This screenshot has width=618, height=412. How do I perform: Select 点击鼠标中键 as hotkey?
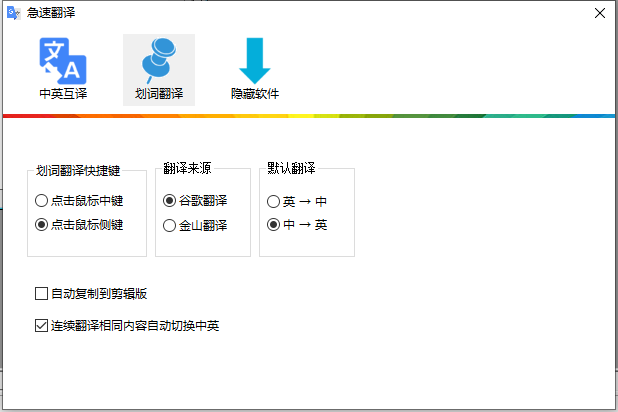tap(41, 201)
